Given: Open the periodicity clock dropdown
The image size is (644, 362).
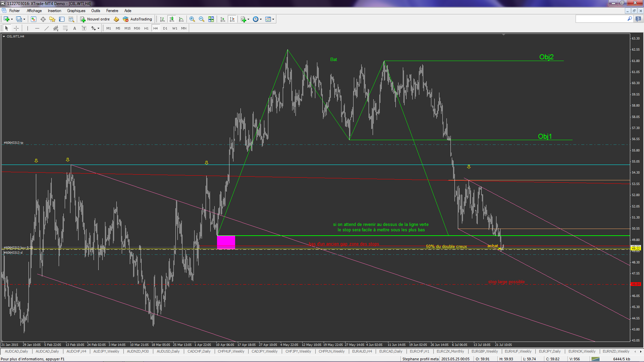Looking at the screenshot, I should (x=257, y=19).
